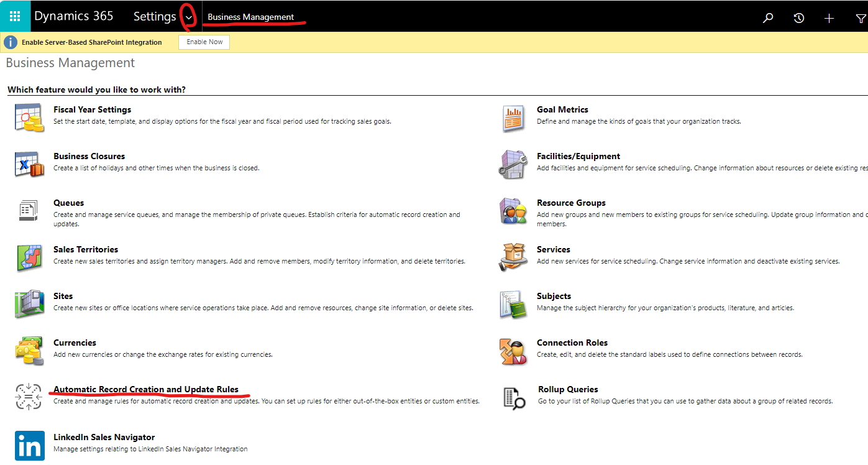Click 'Add new currencies or change the exchange rates' description
Viewport: 868px width, 465px height.
tap(163, 354)
